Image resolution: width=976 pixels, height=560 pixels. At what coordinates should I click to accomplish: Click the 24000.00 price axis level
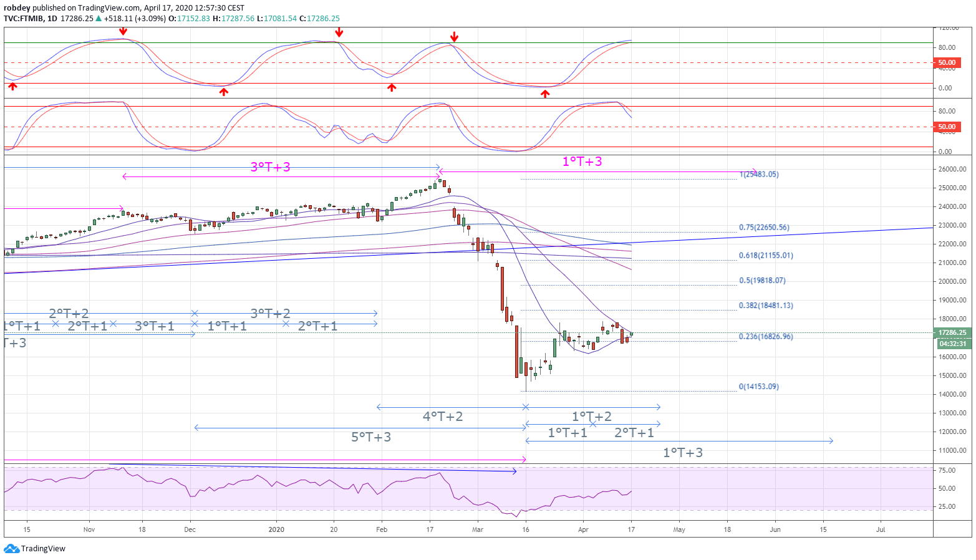[x=953, y=207]
